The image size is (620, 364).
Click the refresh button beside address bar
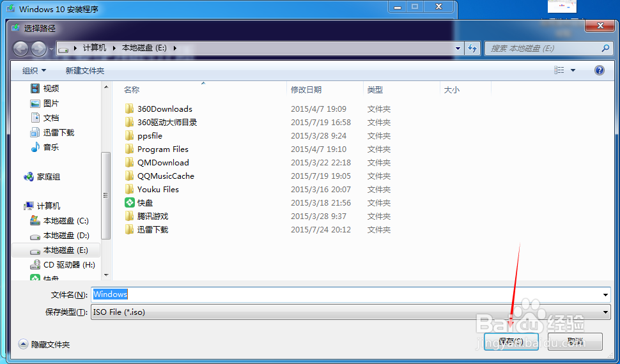(x=472, y=49)
